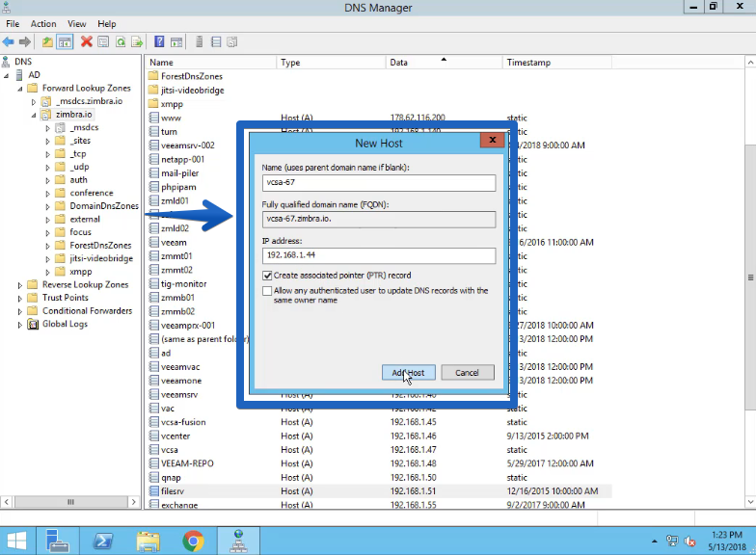Screen dimensions: 756x555
Task: Expand the conference folder in tree
Action: (x=47, y=194)
